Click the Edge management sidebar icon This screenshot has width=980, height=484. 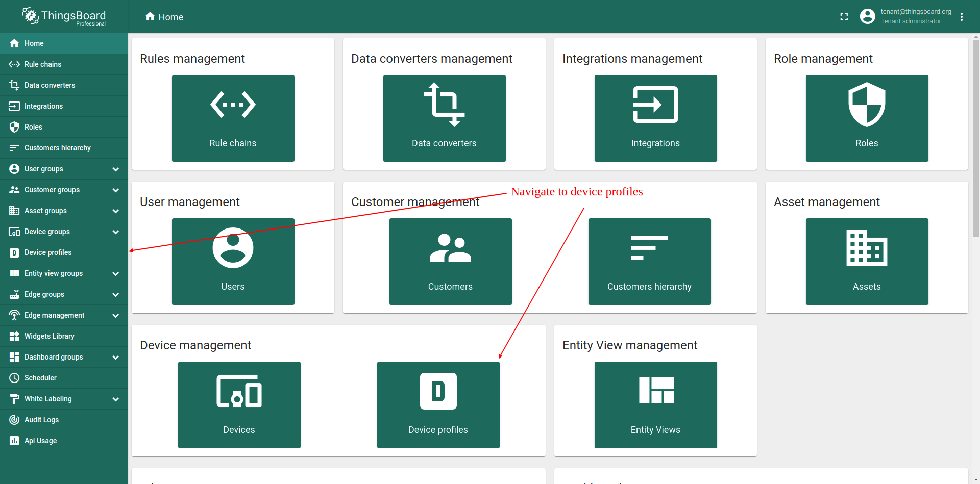click(x=14, y=315)
